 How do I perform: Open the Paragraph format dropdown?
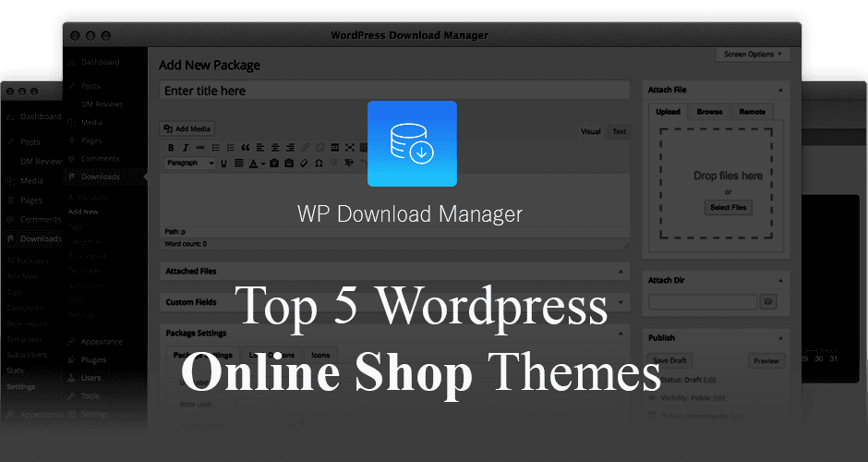[189, 164]
